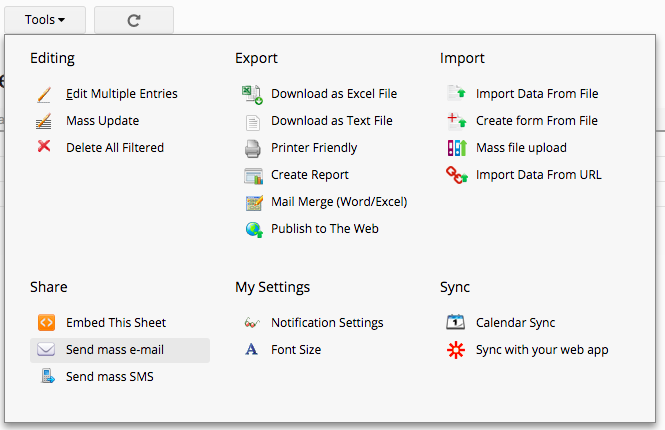
Task: Click the glasses icon for Notification Settings
Action: 252,324
